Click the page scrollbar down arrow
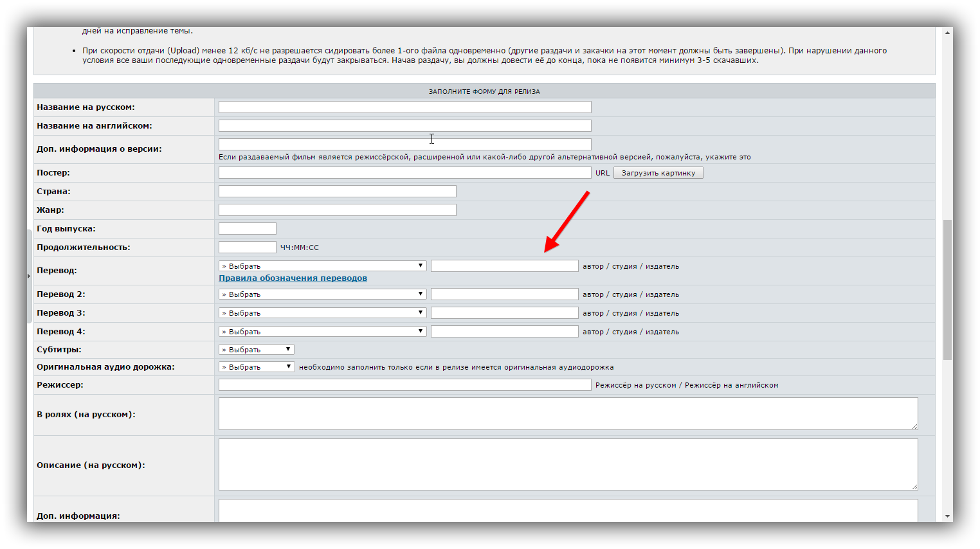The height and width of the screenshot is (549, 980). point(947,516)
